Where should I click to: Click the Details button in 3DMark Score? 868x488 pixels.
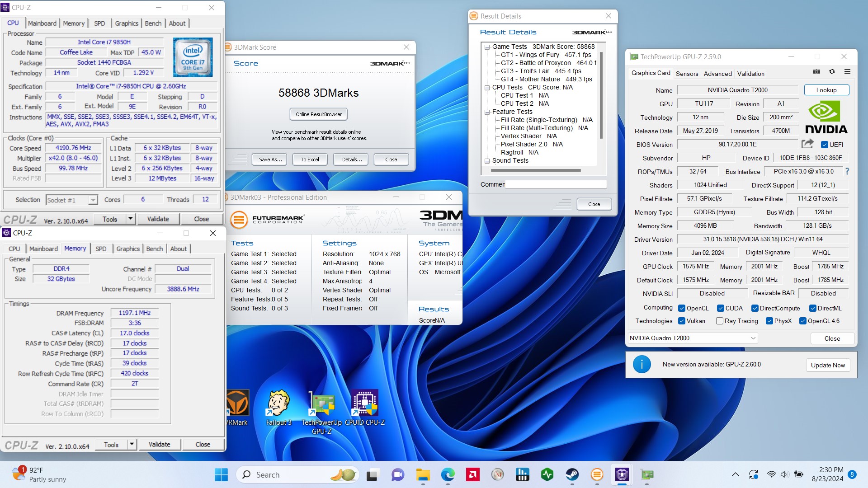tap(352, 160)
